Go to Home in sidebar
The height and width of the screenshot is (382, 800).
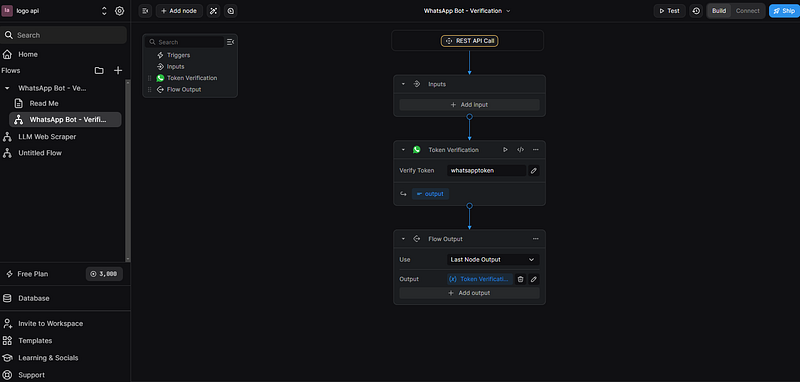pyautogui.click(x=28, y=54)
